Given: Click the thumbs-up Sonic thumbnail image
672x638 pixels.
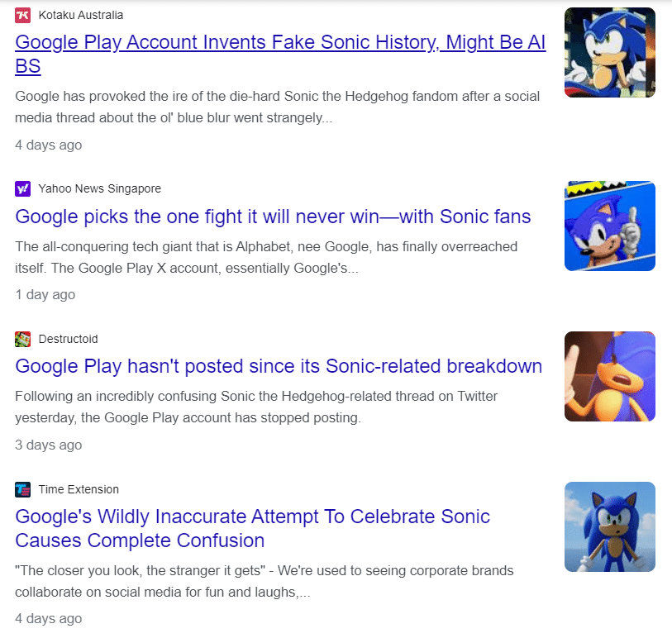Looking at the screenshot, I should pos(609,226).
